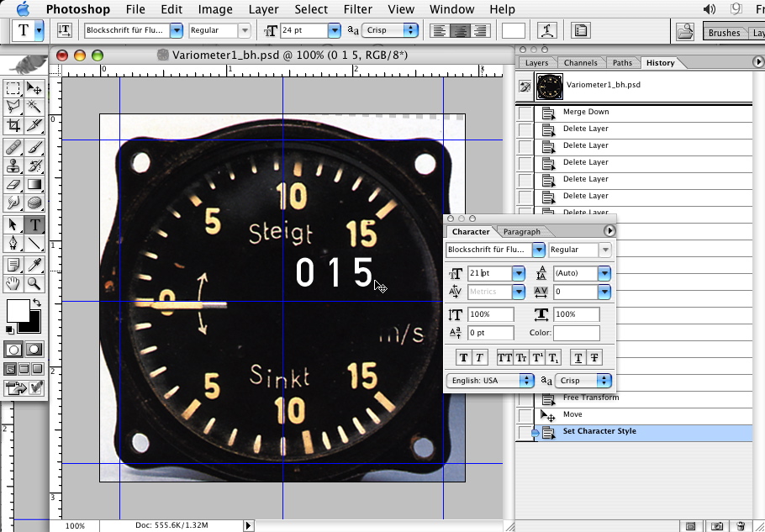Screen dimensions: 765x532
Task: Select the Crop tool
Action: [x=13, y=125]
